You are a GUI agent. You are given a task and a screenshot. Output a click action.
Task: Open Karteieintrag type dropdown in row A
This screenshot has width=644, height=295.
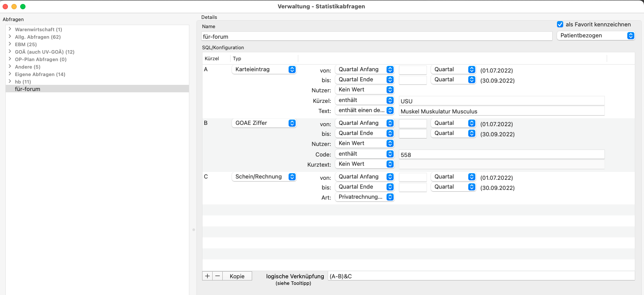pos(264,69)
